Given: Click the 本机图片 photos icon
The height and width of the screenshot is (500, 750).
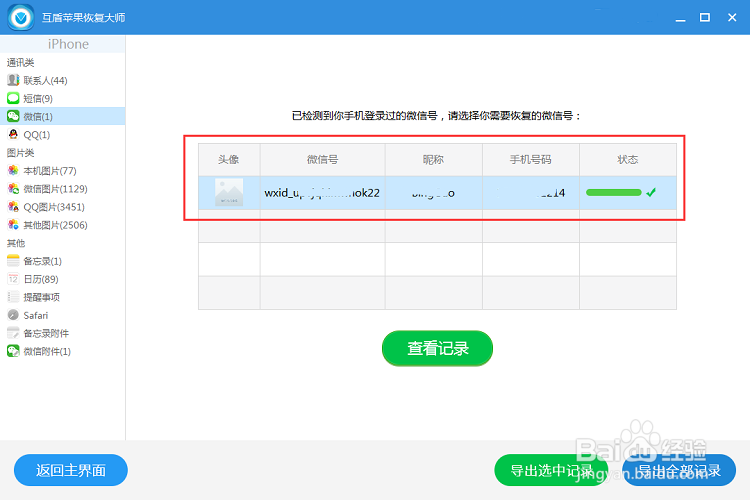Looking at the screenshot, I should click(x=13, y=170).
